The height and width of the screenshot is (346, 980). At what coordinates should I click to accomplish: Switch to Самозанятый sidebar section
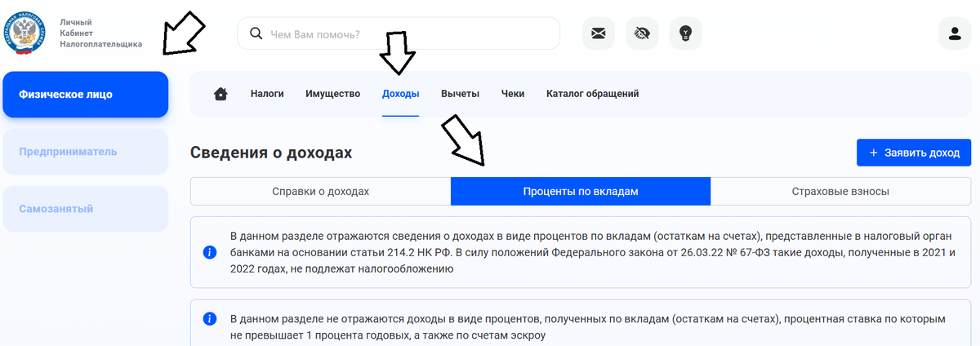[86, 209]
